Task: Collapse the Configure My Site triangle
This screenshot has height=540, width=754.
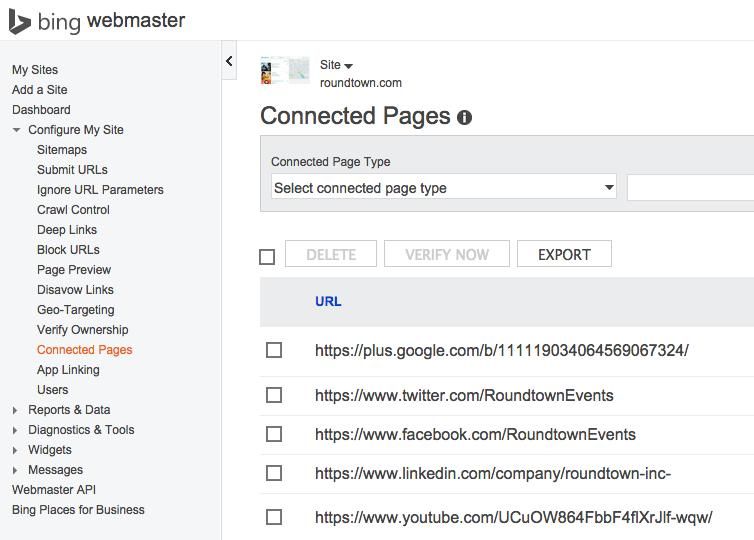Action: [16, 130]
